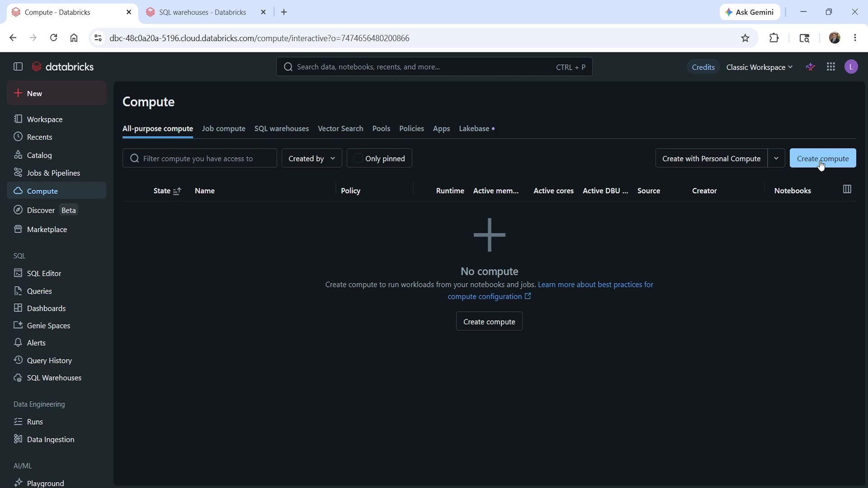The height and width of the screenshot is (488, 868).
Task: Bookmark this page with the star icon
Action: pyautogui.click(x=746, y=38)
